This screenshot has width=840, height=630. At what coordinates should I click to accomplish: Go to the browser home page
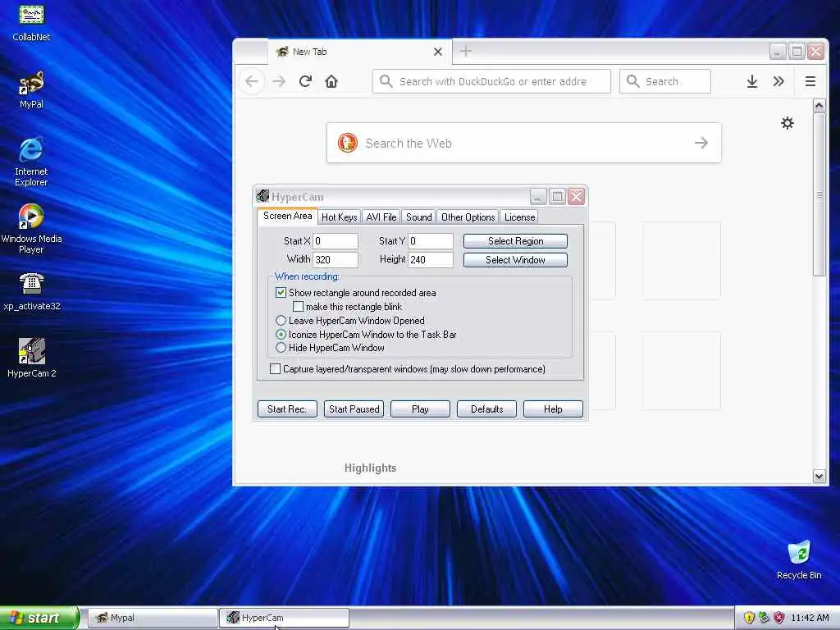click(x=331, y=81)
